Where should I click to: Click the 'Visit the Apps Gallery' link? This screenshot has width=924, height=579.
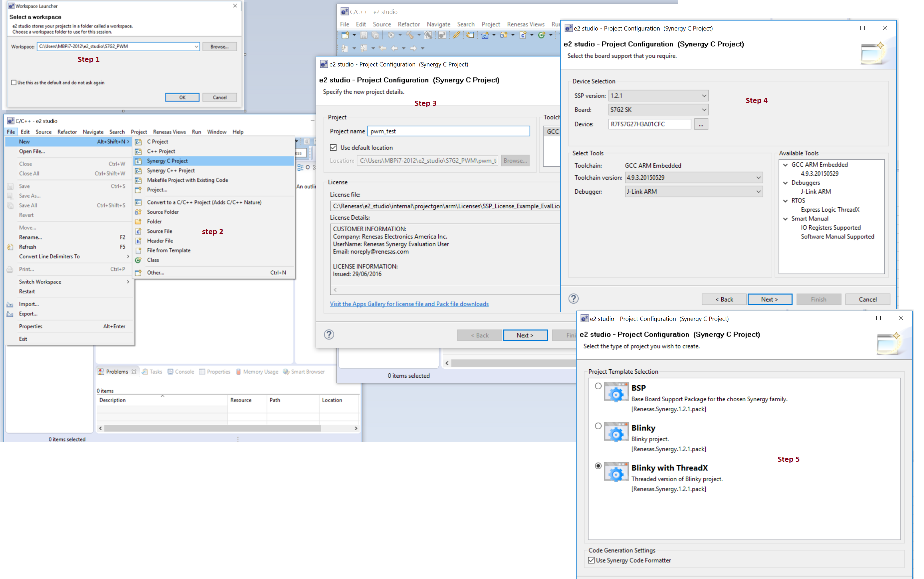(x=409, y=304)
